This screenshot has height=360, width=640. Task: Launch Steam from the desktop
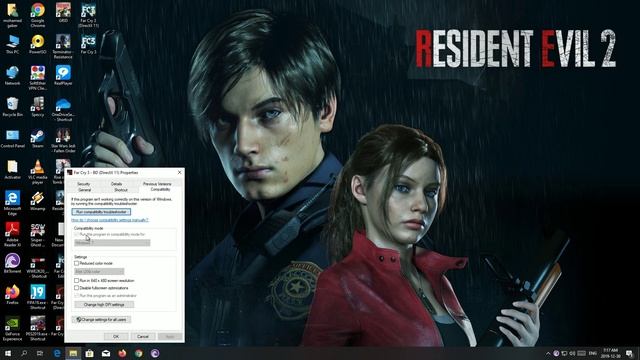38,139
